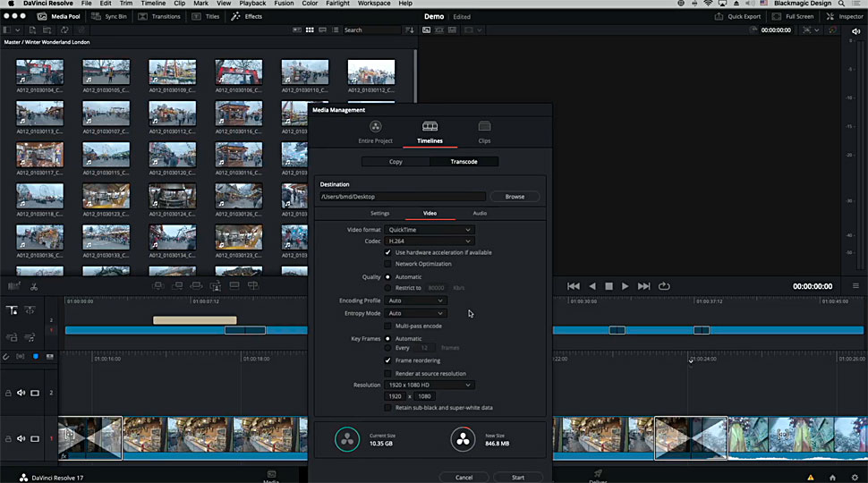Switch to Timelines tab in Media Management
The height and width of the screenshot is (483, 868).
(430, 132)
